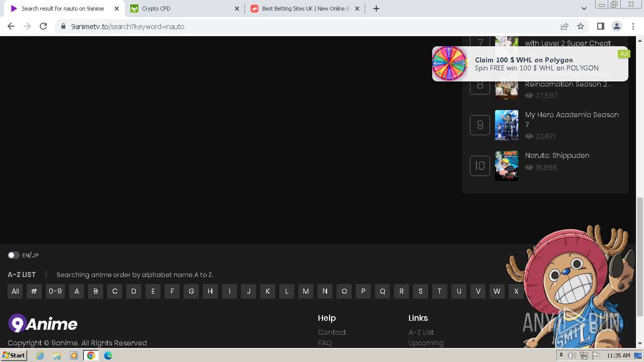Open the Contact help link

tap(332, 332)
